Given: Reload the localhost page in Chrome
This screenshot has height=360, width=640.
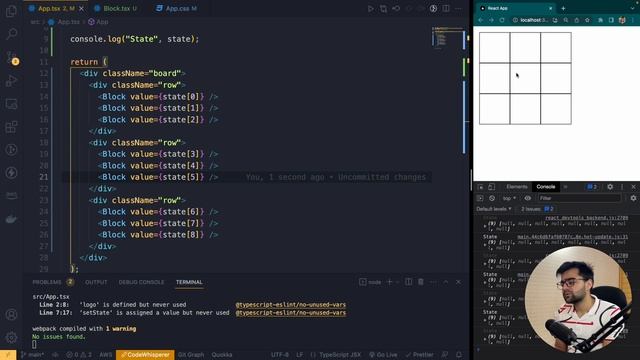Looking at the screenshot, I should [x=502, y=20].
